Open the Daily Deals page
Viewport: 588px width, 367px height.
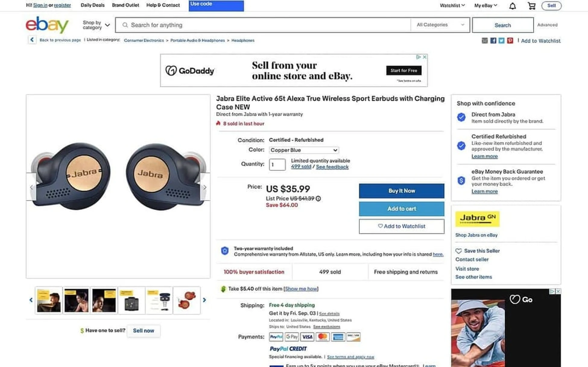tap(93, 5)
